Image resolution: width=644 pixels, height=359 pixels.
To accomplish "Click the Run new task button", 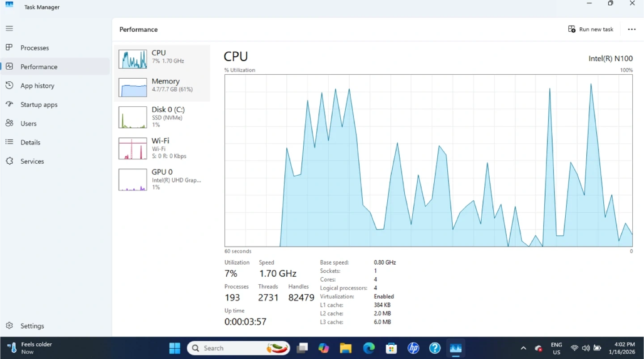I will tap(591, 30).
